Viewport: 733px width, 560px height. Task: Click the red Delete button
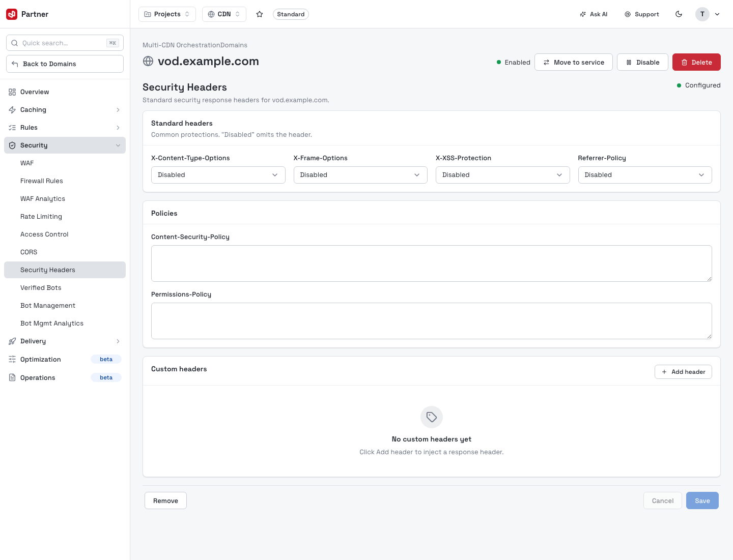click(696, 62)
